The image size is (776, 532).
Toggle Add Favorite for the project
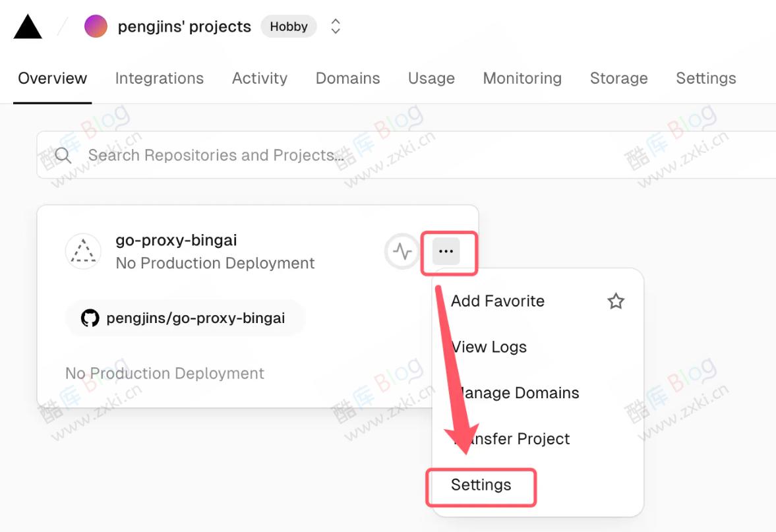497,301
